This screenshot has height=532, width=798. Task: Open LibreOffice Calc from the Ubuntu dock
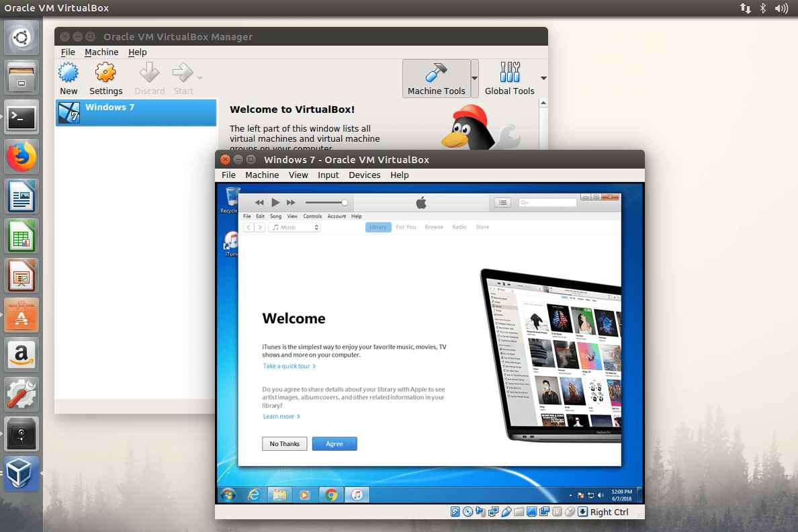coord(21,236)
